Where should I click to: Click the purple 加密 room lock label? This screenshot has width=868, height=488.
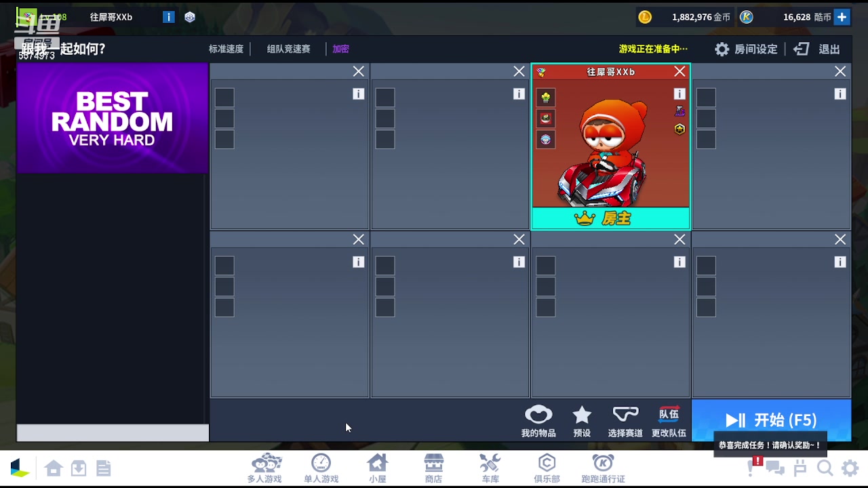(x=340, y=49)
